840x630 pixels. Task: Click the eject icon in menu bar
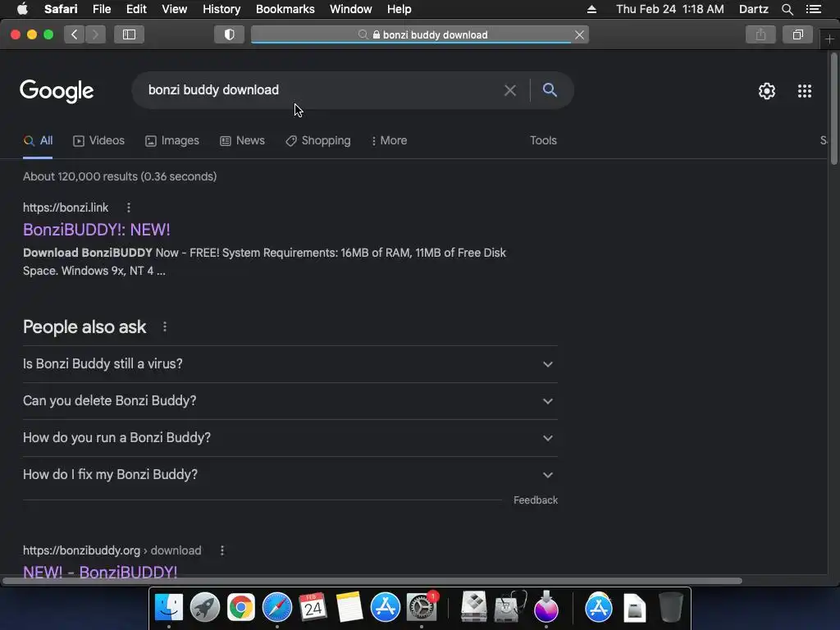click(591, 9)
